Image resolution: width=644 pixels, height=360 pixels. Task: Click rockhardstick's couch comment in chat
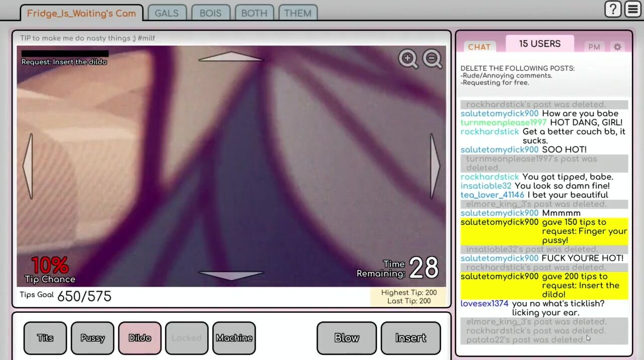click(573, 136)
